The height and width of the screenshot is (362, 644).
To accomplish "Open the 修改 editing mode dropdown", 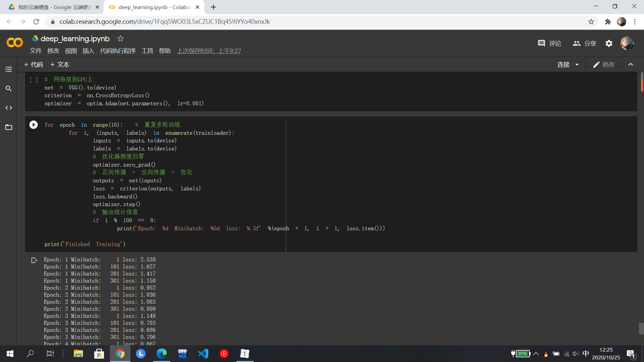I will click(604, 65).
